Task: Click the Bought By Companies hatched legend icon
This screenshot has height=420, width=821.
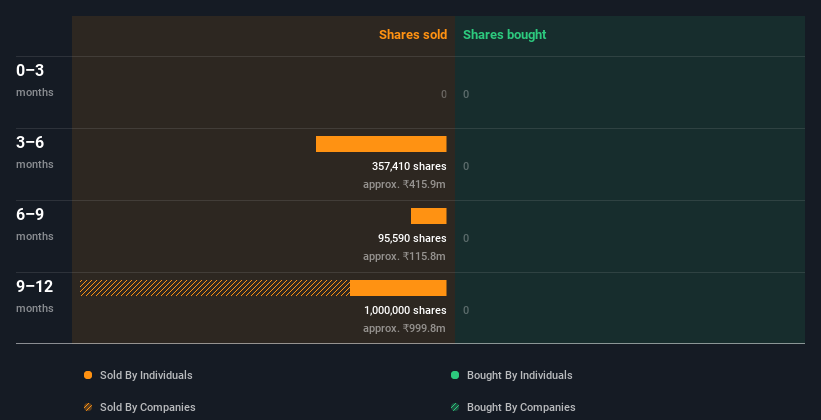Action: point(455,407)
